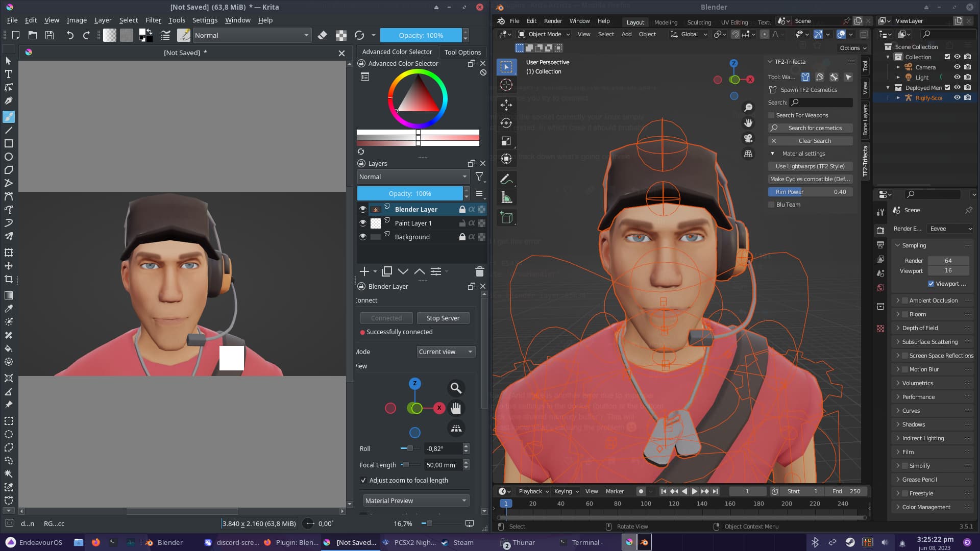Click Clear Search in the TF2-Trifecta panel
Viewport: 980px width, 551px height.
coord(810,140)
